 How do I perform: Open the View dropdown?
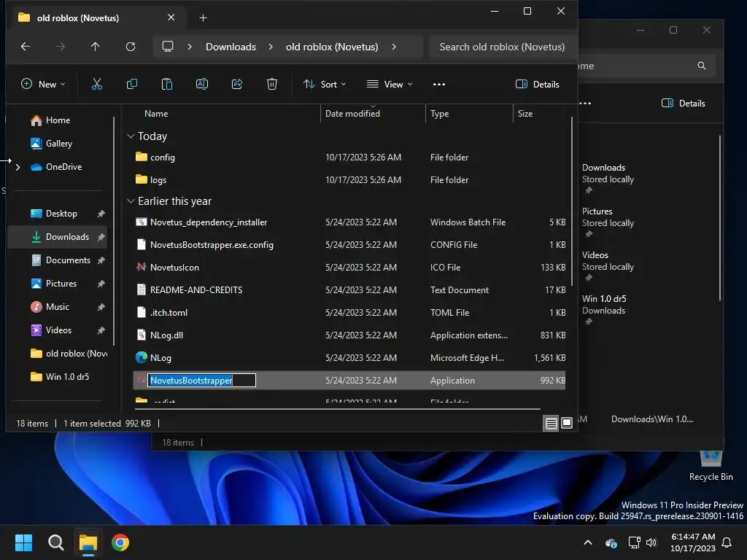click(x=390, y=85)
